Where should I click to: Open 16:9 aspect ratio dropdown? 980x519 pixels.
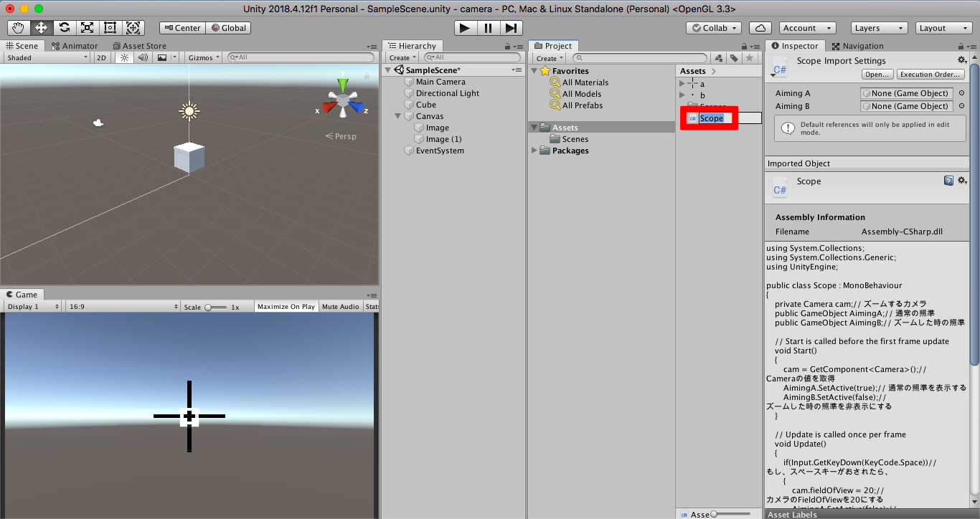123,307
